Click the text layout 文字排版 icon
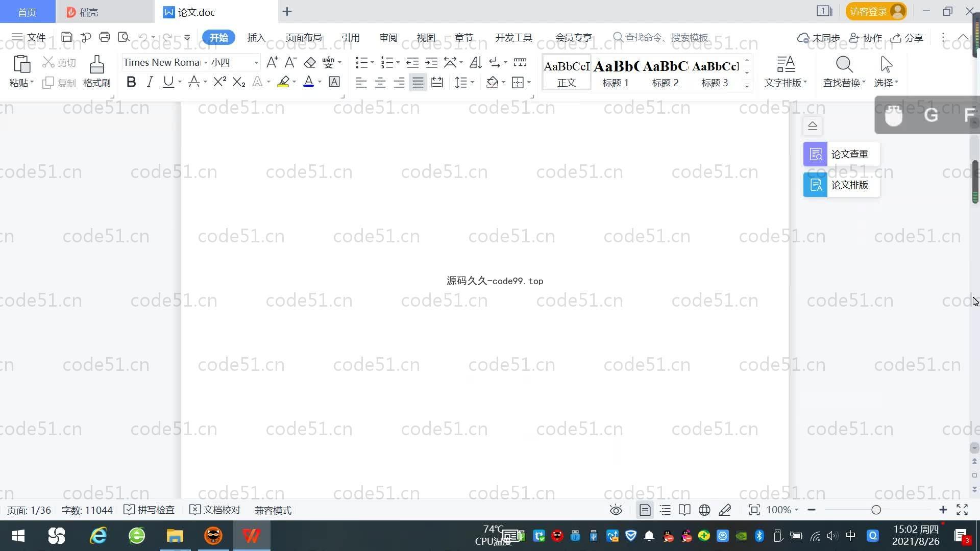 [786, 64]
